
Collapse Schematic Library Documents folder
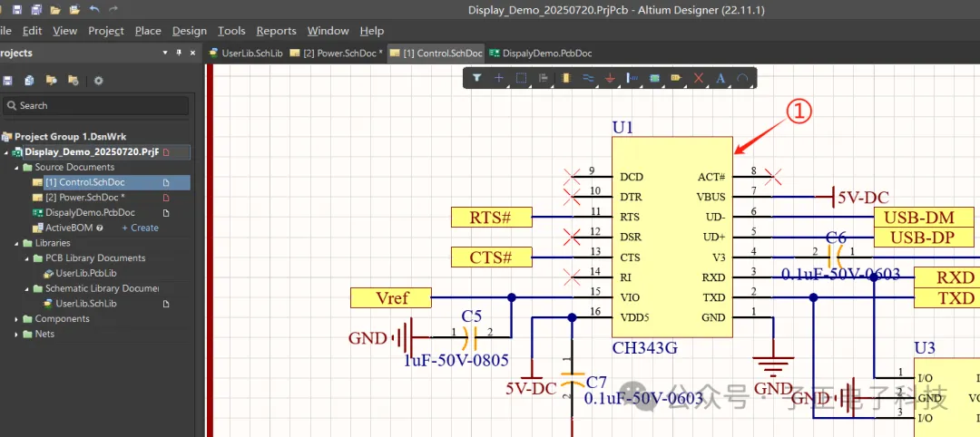tap(27, 288)
